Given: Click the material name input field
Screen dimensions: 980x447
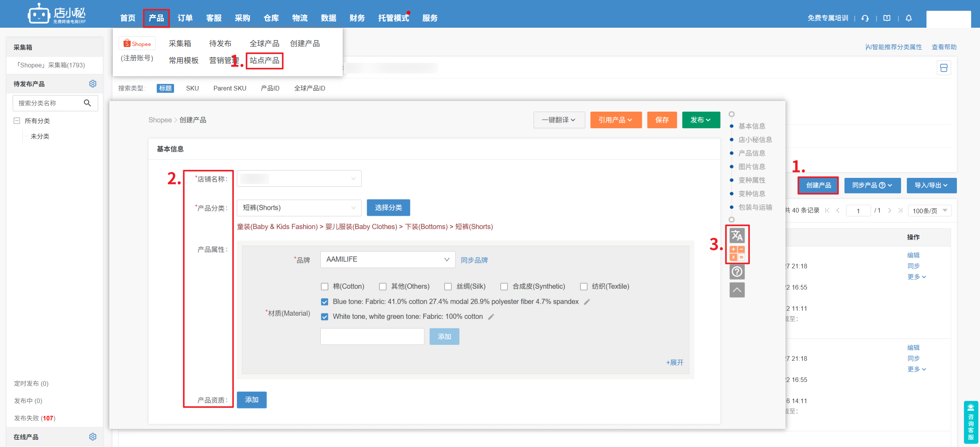Looking at the screenshot, I should coord(372,337).
